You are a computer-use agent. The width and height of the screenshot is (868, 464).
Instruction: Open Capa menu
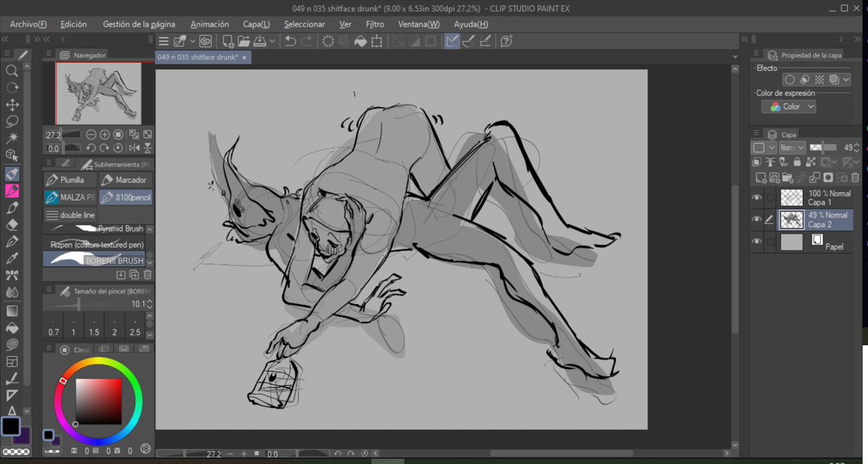[257, 24]
